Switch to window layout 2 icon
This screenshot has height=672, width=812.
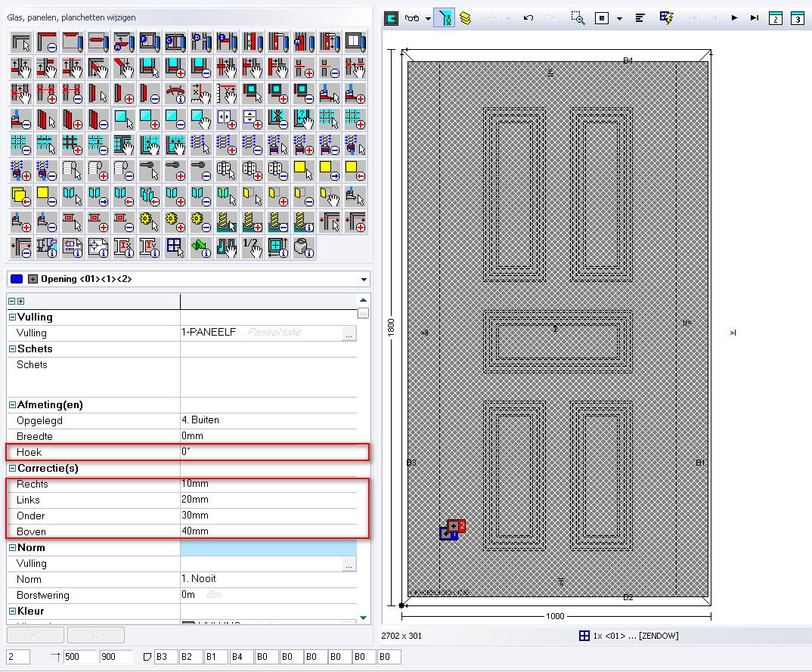point(775,18)
